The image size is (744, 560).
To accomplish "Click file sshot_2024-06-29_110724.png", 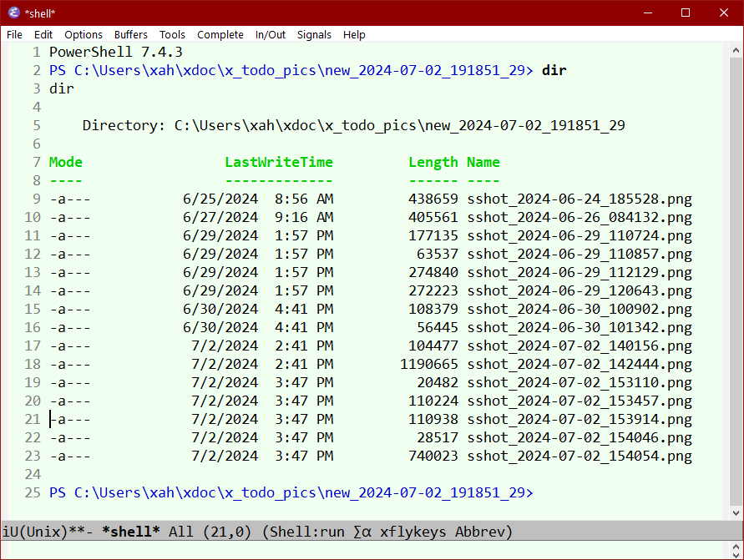I will click(x=580, y=235).
